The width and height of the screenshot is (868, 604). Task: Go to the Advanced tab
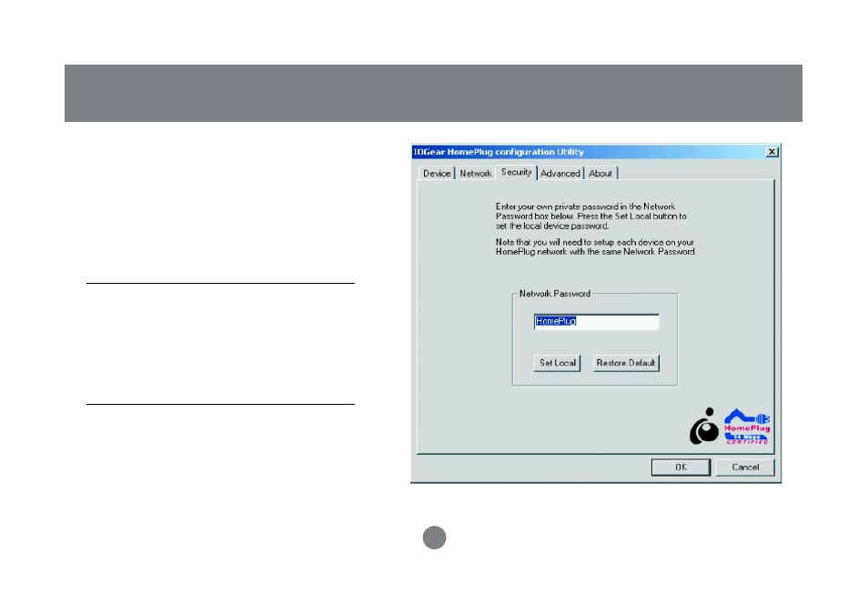click(560, 173)
